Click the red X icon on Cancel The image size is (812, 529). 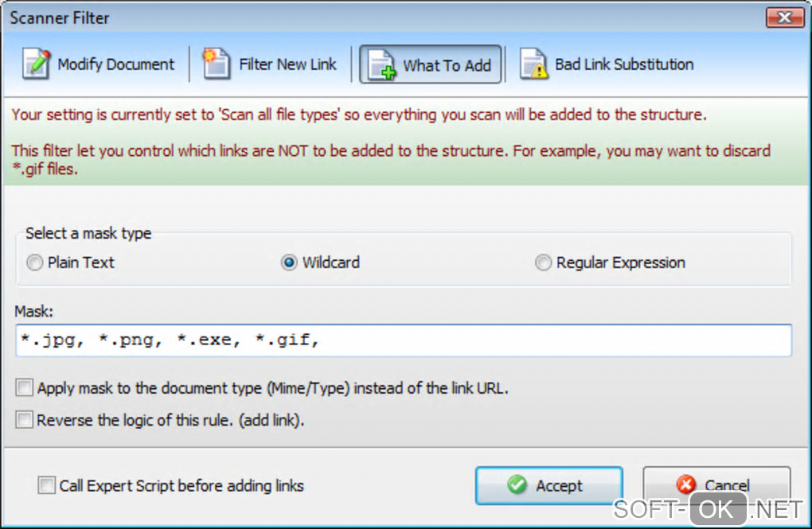coord(685,485)
